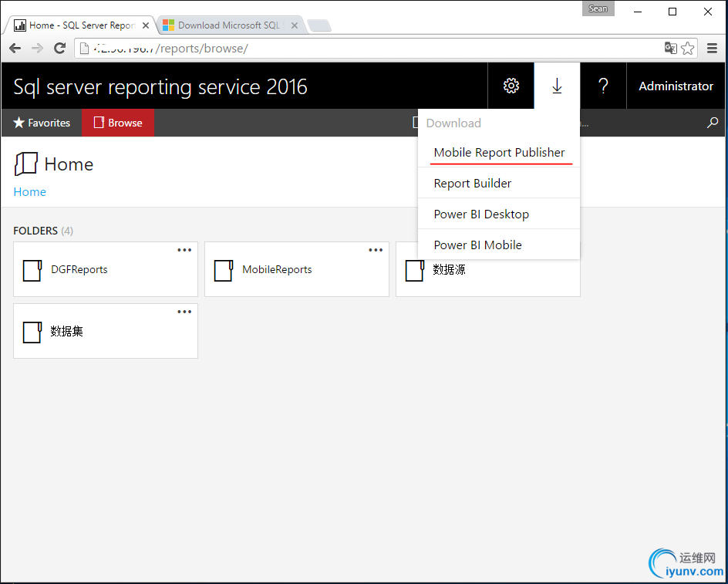The image size is (728, 584).
Task: Select Report Builder from Download menu
Action: pos(499,183)
